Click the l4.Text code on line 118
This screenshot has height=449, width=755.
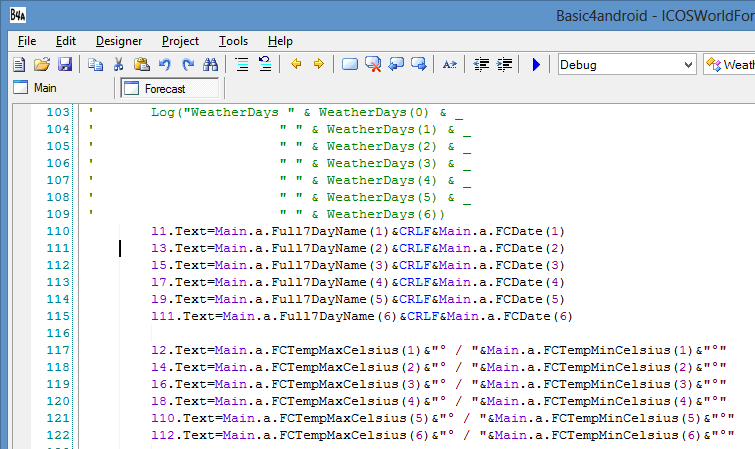coord(179,367)
